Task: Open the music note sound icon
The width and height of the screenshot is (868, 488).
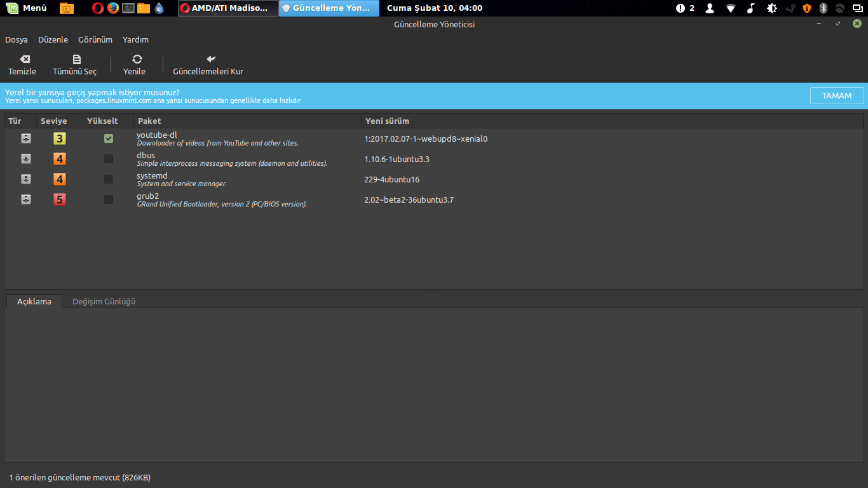Action: 751,8
